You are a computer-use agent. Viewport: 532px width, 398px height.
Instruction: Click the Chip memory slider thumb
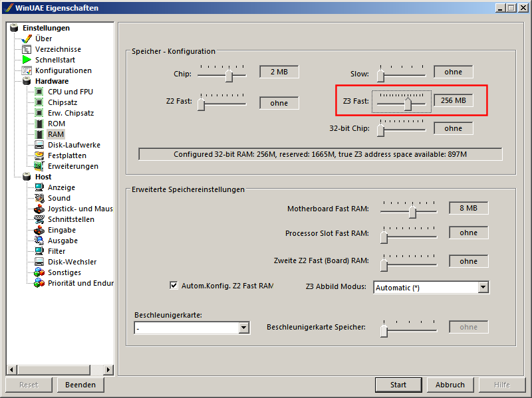[x=229, y=75]
